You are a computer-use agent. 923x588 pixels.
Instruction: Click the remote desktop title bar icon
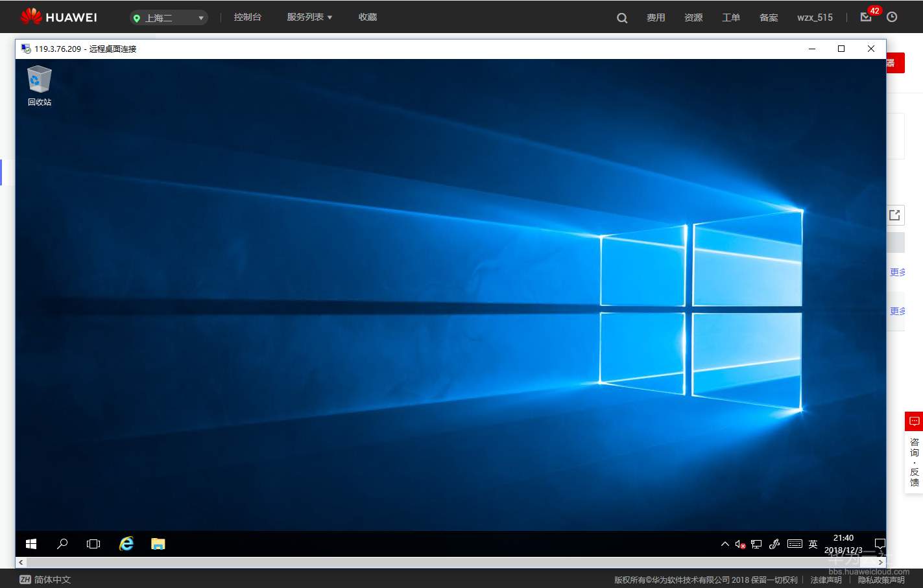pyautogui.click(x=26, y=49)
